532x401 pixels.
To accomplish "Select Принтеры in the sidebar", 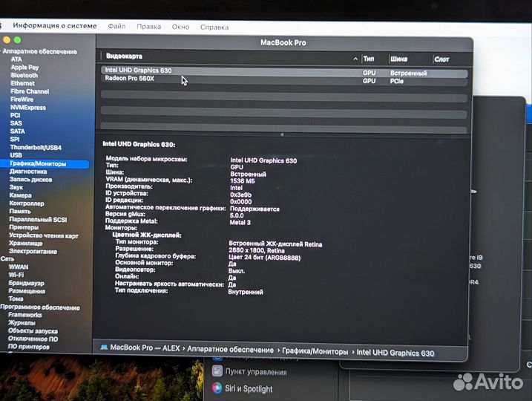I will 24,227.
